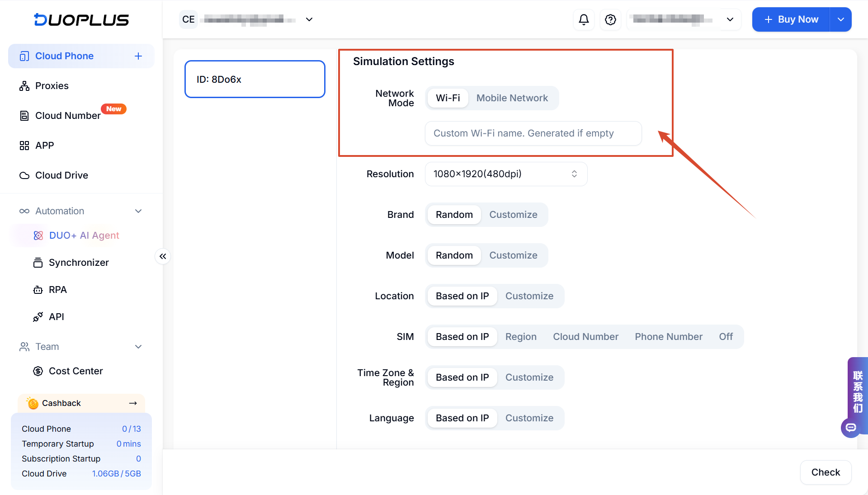Click the CE workspace avatar badge
868x495 pixels.
[x=189, y=19]
